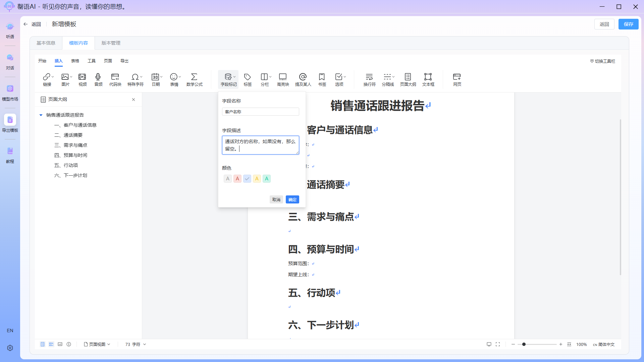Insert a 分隔线 divider
This screenshot has height=362, width=644.
point(387,80)
